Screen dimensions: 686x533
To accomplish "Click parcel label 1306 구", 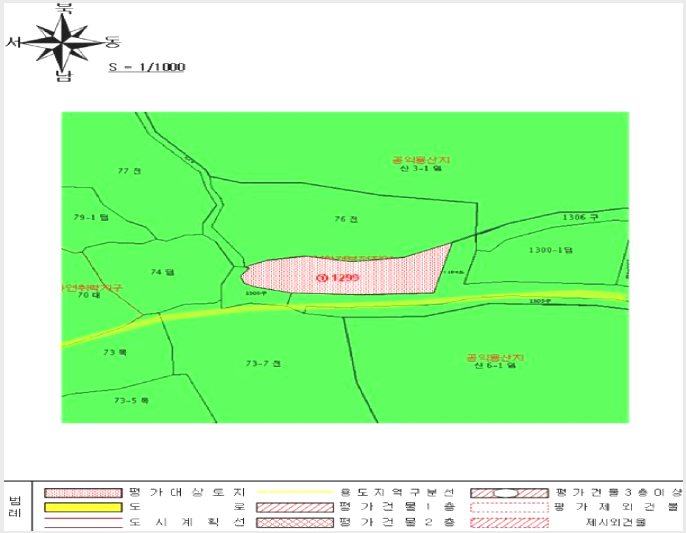I will (x=580, y=217).
